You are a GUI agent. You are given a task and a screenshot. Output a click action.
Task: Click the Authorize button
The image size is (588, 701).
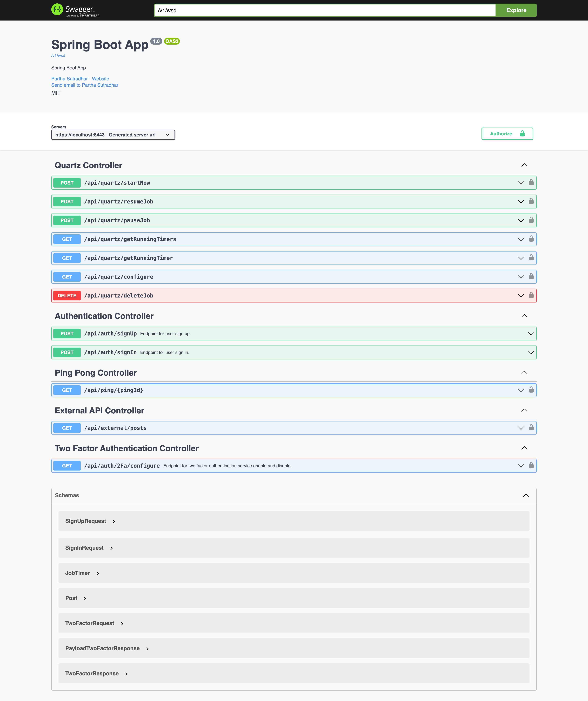(507, 134)
